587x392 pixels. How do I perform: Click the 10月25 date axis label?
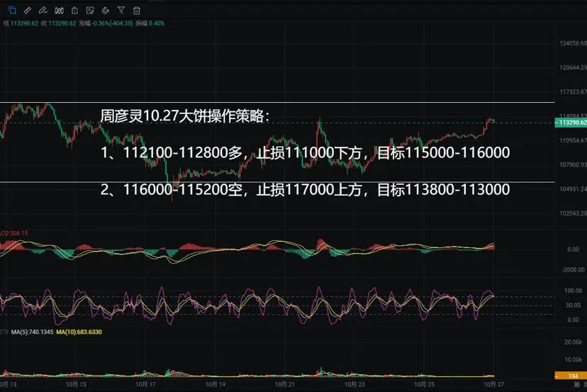(x=424, y=384)
